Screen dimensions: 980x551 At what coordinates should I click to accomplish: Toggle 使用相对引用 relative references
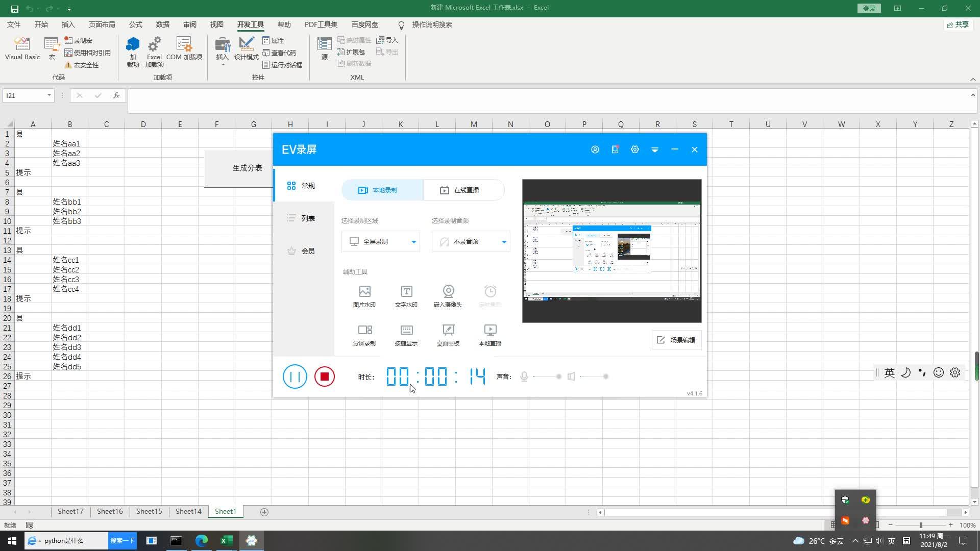point(87,53)
